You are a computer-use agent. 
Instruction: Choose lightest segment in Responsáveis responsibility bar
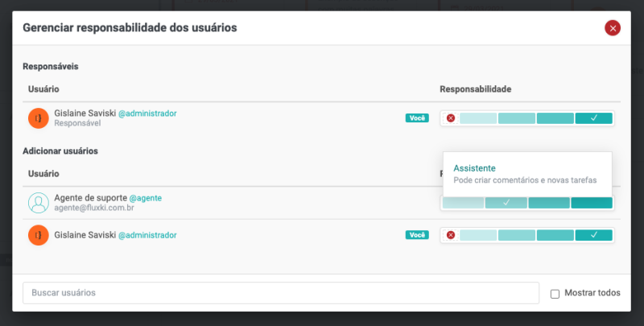point(478,118)
